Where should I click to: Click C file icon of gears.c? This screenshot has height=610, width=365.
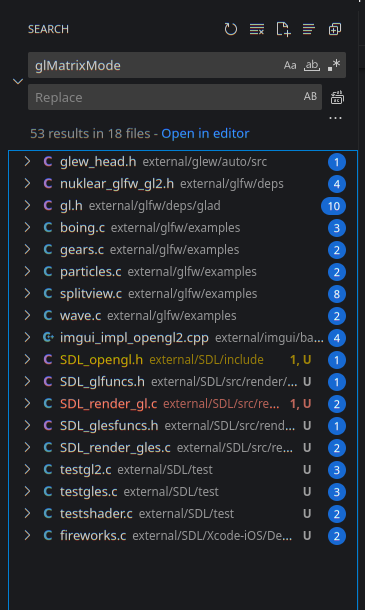click(x=48, y=249)
